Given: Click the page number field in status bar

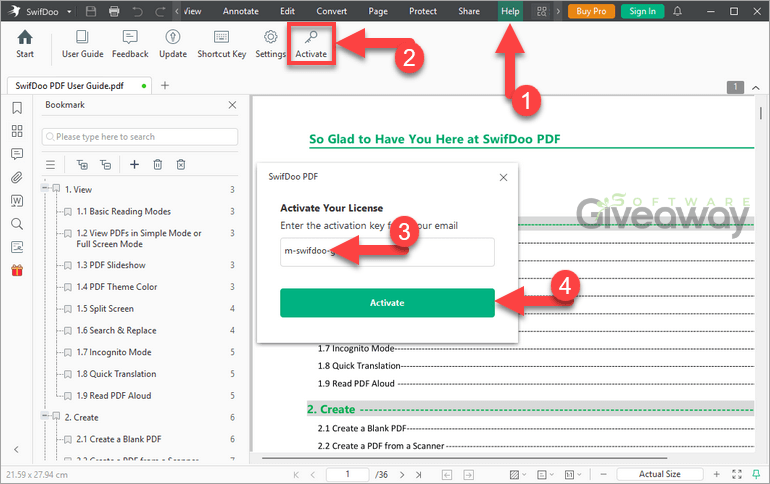Looking at the screenshot, I should 347,474.
